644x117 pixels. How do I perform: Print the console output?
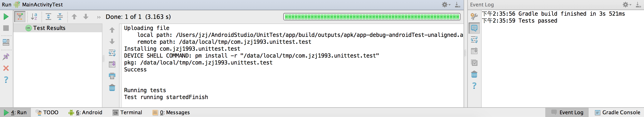112,76
